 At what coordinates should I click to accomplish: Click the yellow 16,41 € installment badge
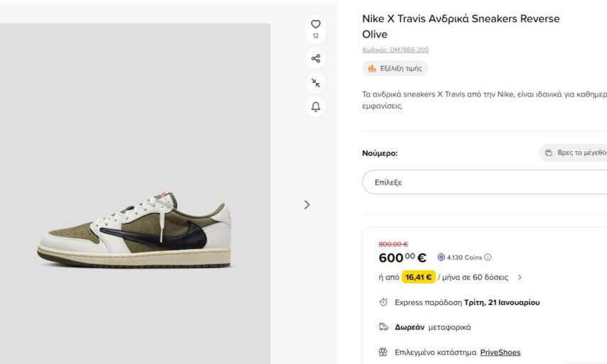point(417,277)
